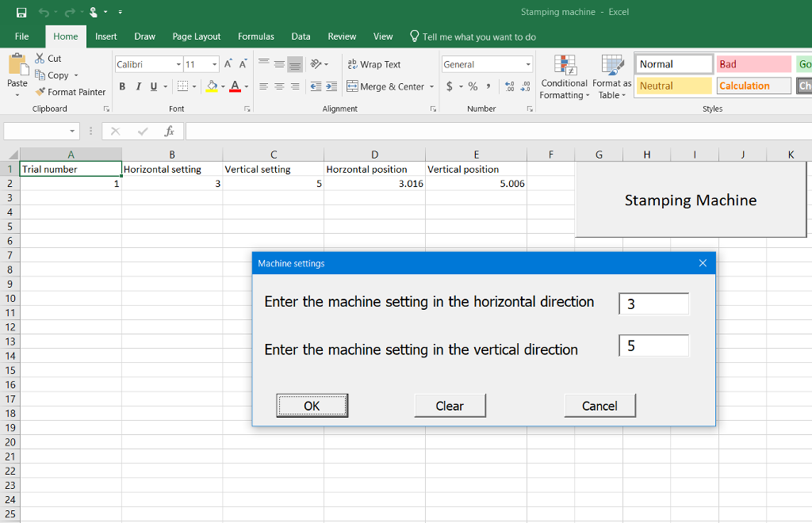812x523 pixels.
Task: Toggle italic formatting
Action: tap(136, 86)
